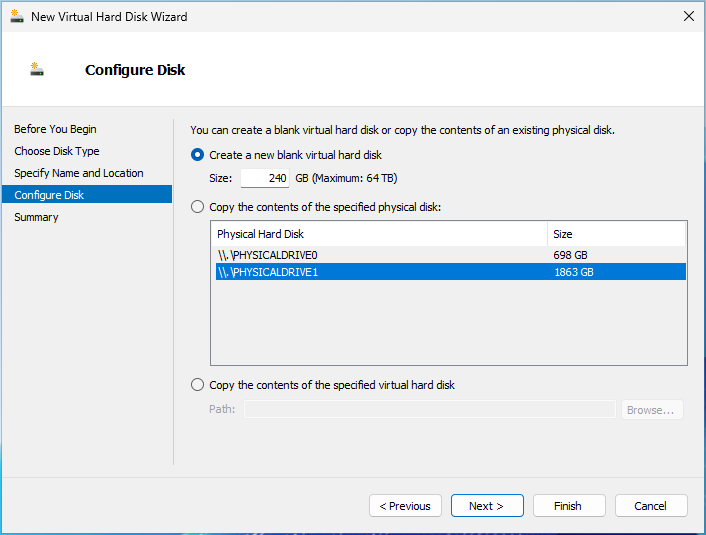Switch to Specify Name and Location step
Image resolution: width=706 pixels, height=535 pixels.
coord(79,173)
